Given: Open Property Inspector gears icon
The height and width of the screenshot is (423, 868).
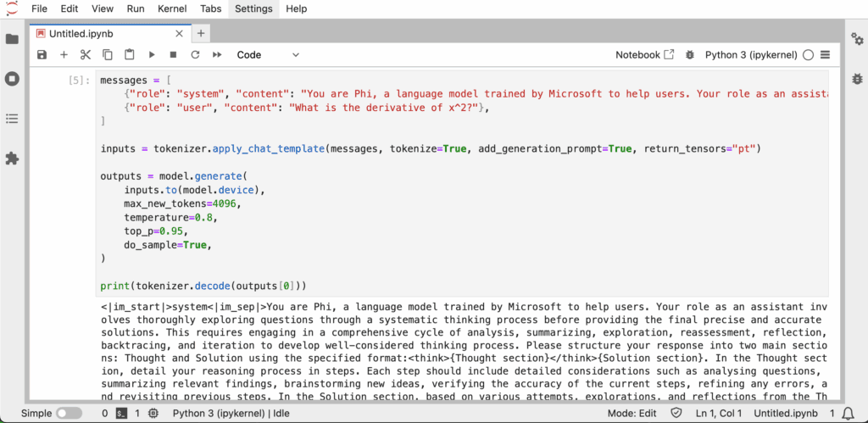Looking at the screenshot, I should click(x=857, y=39).
